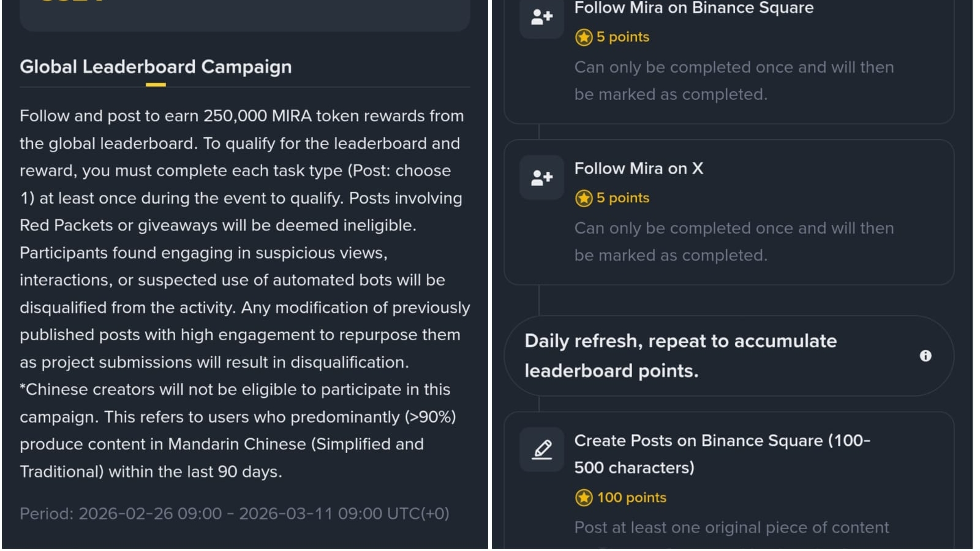Click follow icon beside Follow Mira on Binance Square
This screenshot has height=551, width=980.
541,17
